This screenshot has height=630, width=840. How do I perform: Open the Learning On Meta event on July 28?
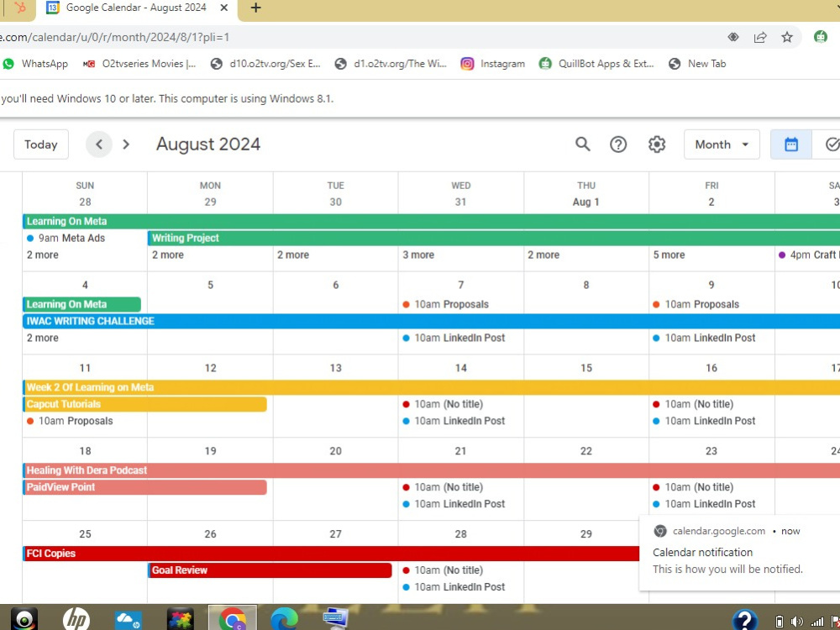tap(431, 221)
